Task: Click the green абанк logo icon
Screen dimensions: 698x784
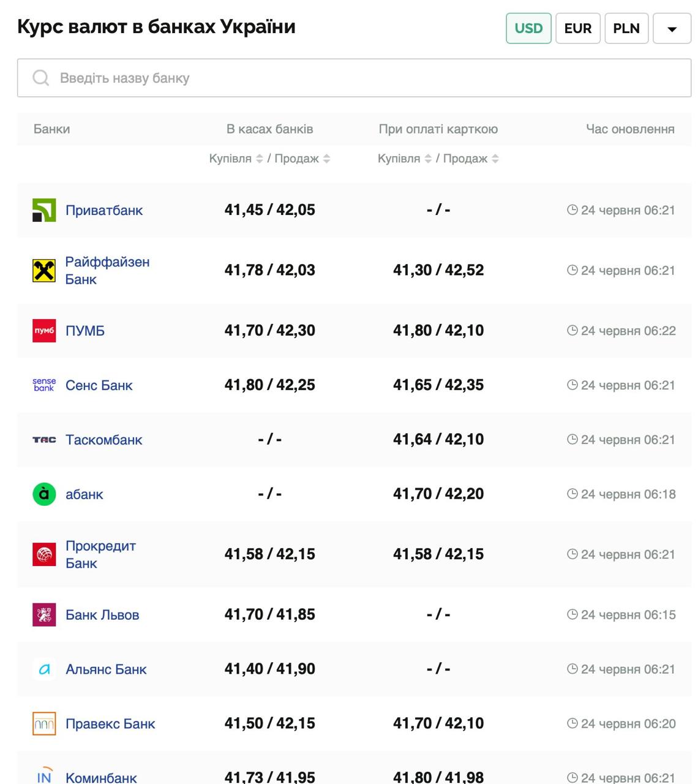Action: pos(44,494)
